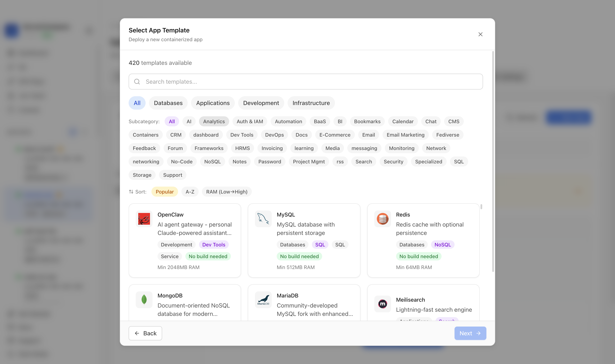Click the Redis logo icon
Screen dimensions: 615x364
click(382, 219)
